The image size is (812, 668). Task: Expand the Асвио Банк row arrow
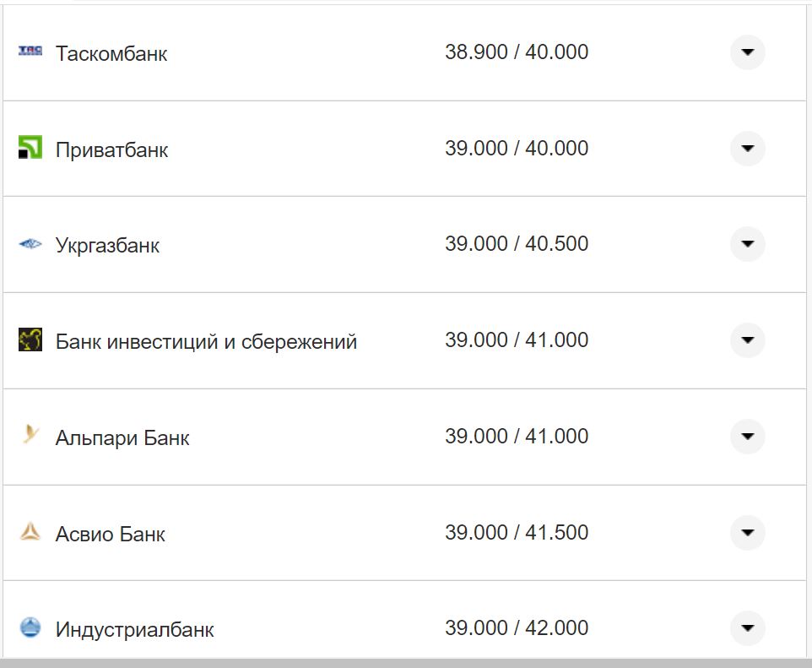[x=747, y=533]
